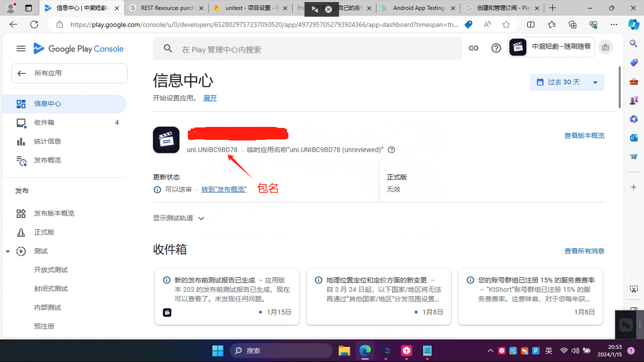Image resolution: width=644 pixels, height=362 pixels.
Task: Click the developer account icon
Action: point(605,47)
